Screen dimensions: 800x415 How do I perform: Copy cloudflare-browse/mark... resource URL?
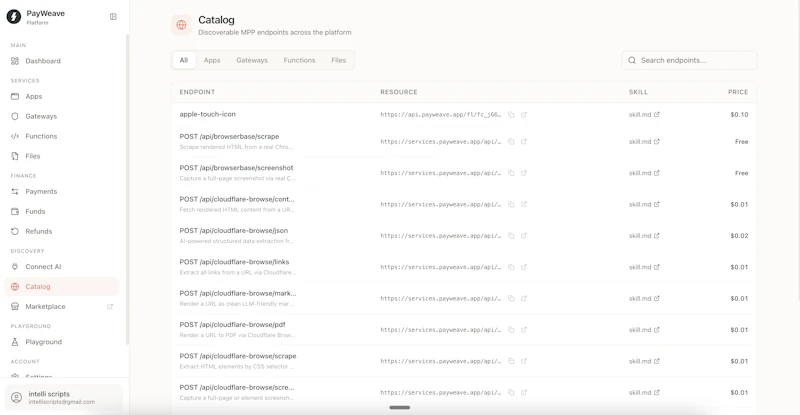pos(511,299)
